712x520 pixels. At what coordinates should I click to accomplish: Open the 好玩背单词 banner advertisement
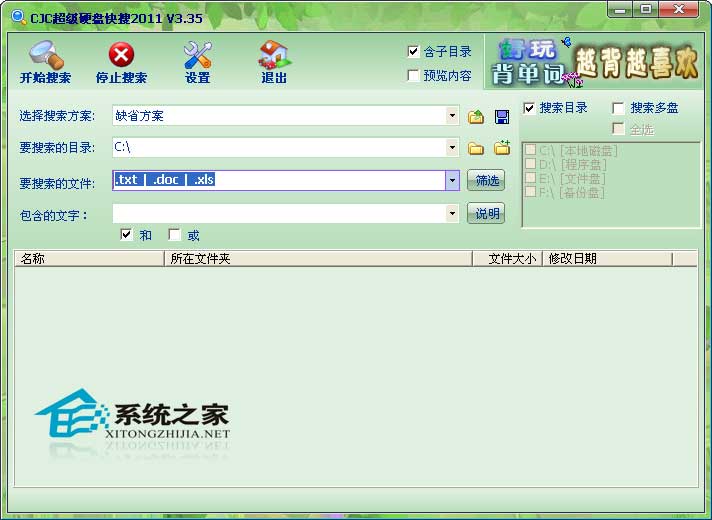click(594, 62)
